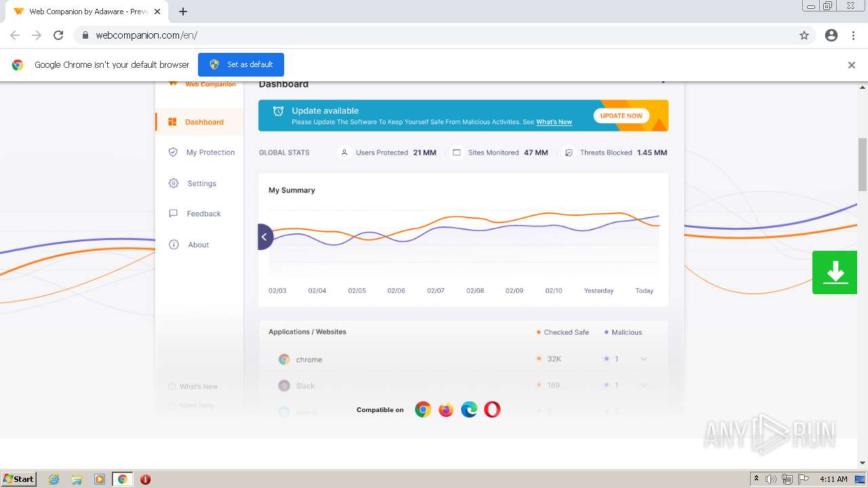Bookmark this page with star icon

804,35
